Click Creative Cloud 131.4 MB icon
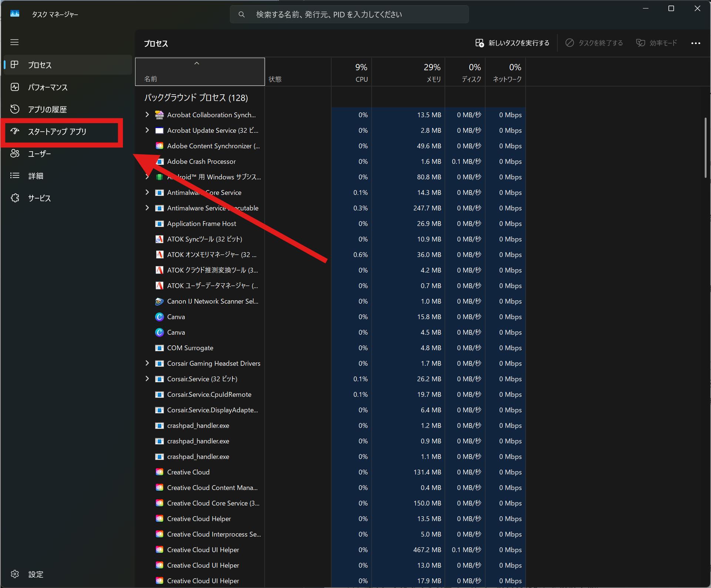This screenshot has height=588, width=711. 160,472
